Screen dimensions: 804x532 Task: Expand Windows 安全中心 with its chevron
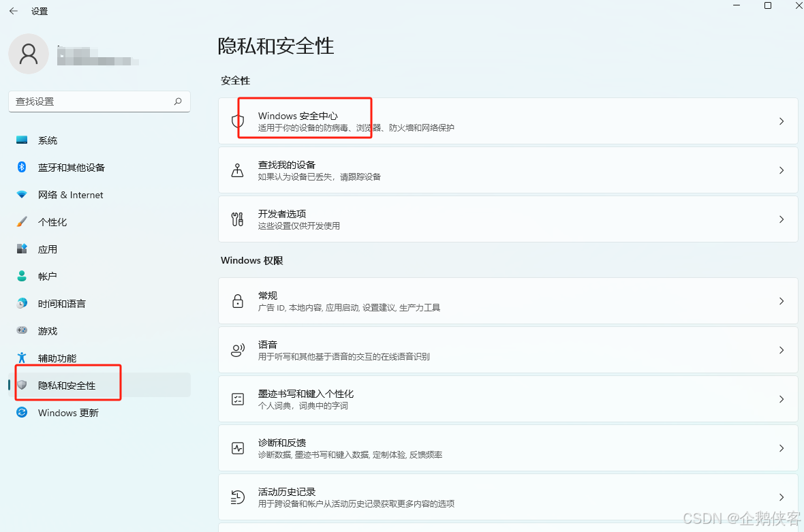tap(782, 121)
